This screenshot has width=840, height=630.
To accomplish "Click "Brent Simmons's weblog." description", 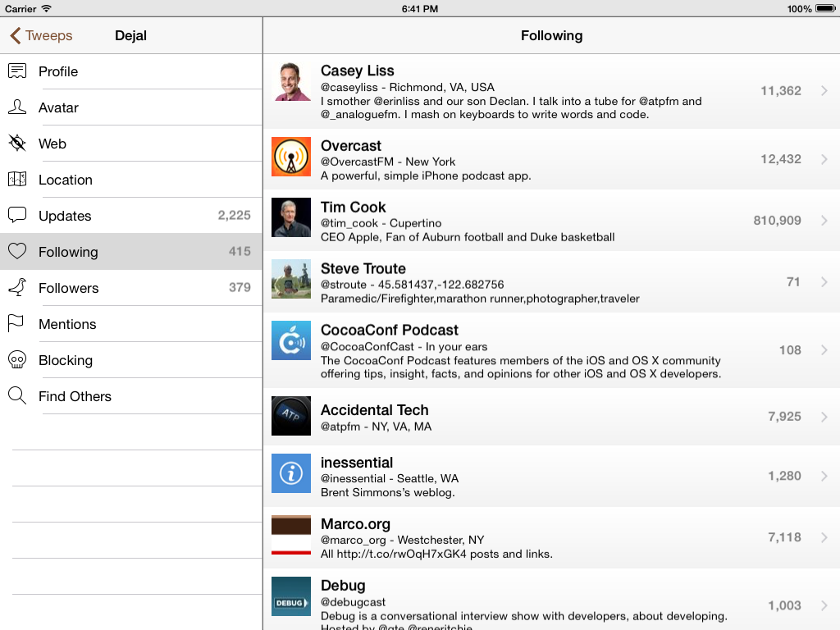I will (x=388, y=492).
